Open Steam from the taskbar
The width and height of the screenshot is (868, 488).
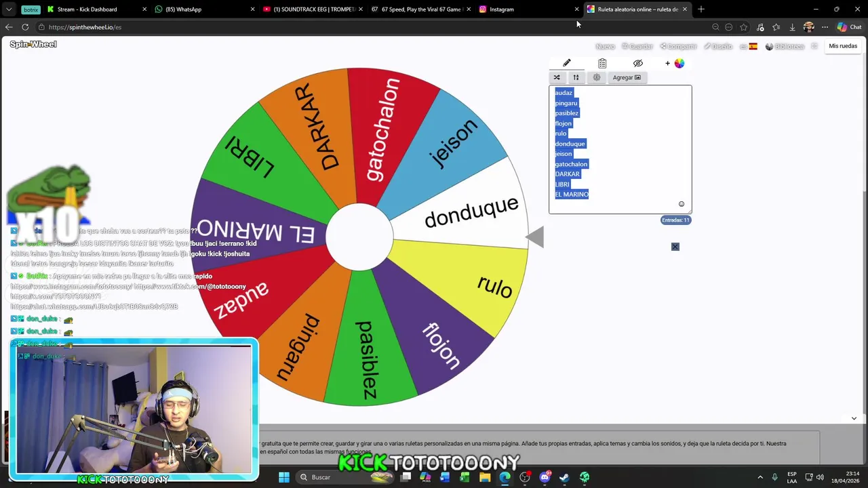point(564,477)
